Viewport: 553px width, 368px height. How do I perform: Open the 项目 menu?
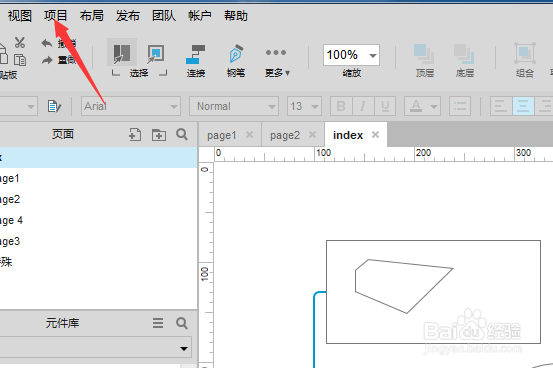(56, 16)
